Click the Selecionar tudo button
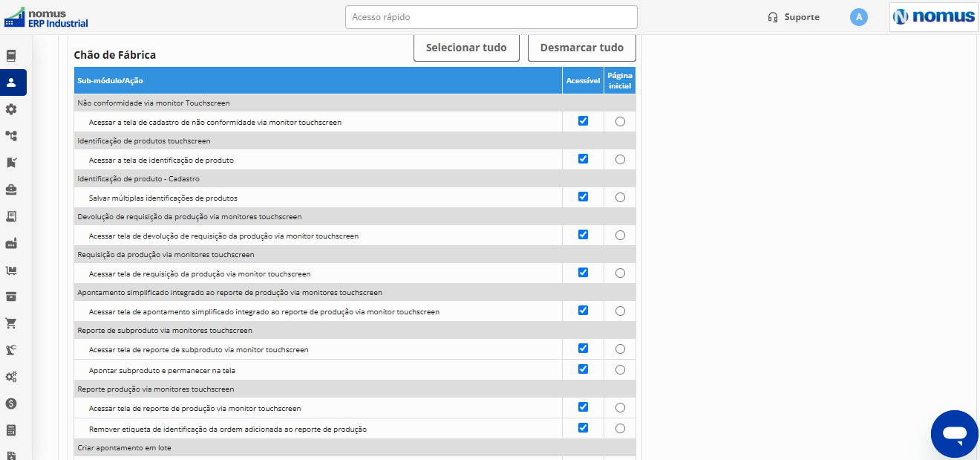980x460 pixels. tap(466, 48)
